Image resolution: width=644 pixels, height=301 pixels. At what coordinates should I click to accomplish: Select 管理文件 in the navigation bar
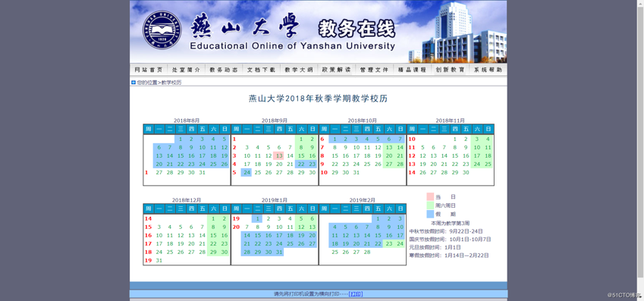374,70
